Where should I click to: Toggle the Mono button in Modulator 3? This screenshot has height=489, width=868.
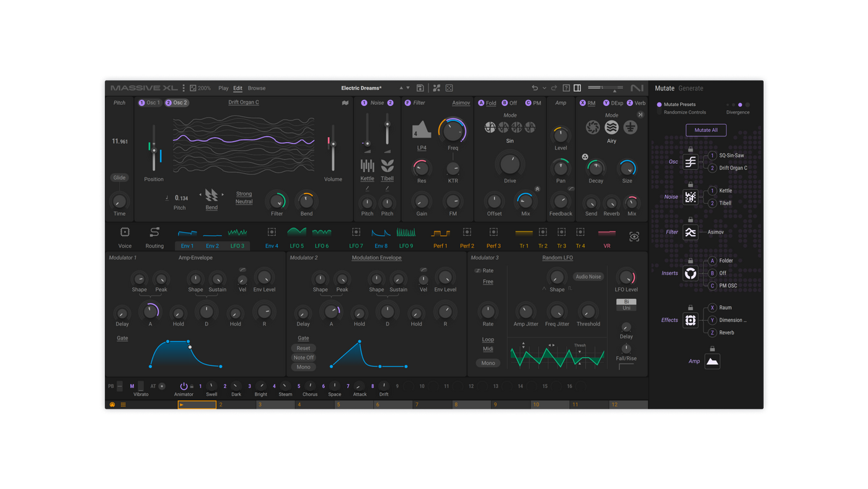[x=488, y=363]
